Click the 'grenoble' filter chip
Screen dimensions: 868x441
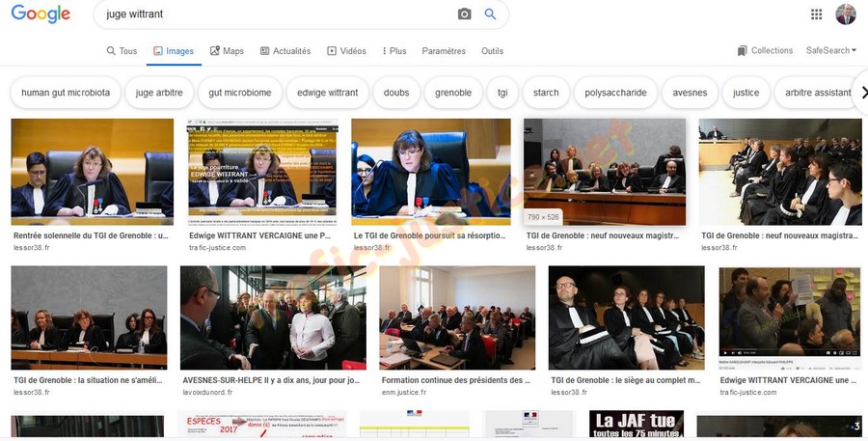(x=453, y=93)
